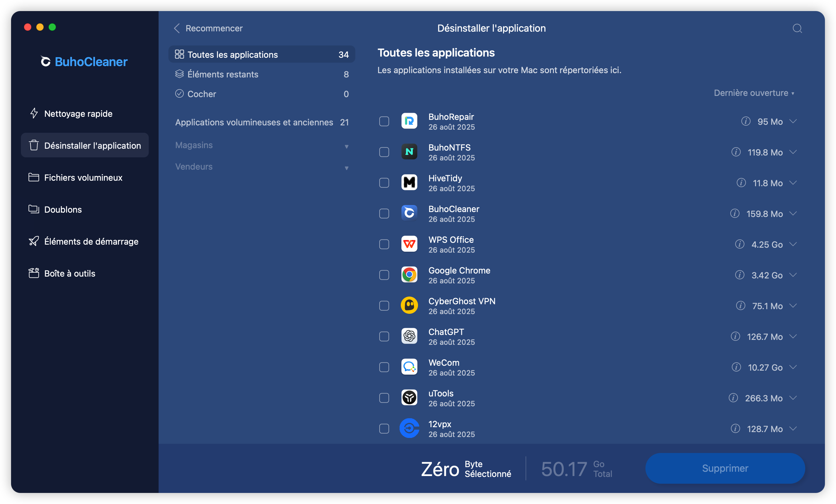Viewport: 836px width, 504px height.
Task: Expand WPS Office details chevron
Action: pyautogui.click(x=793, y=244)
